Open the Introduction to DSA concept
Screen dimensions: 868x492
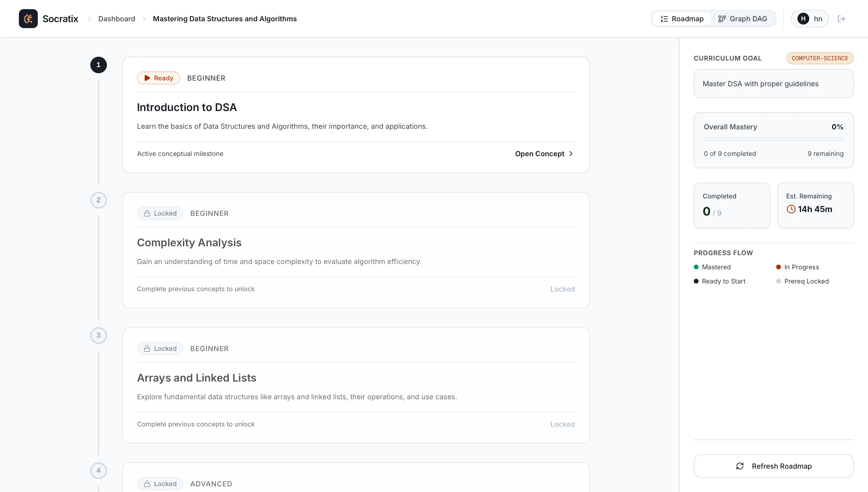click(x=544, y=154)
